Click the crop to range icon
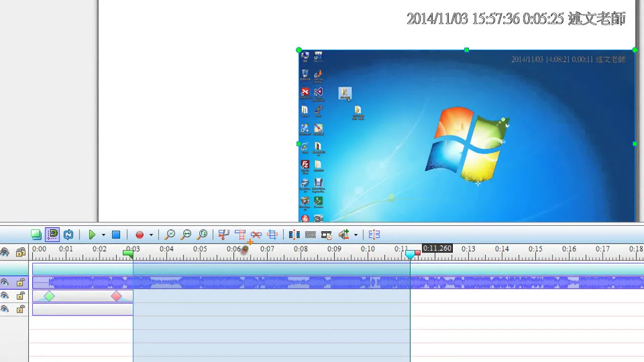Screen dimensions: 644x362 [272, 235]
